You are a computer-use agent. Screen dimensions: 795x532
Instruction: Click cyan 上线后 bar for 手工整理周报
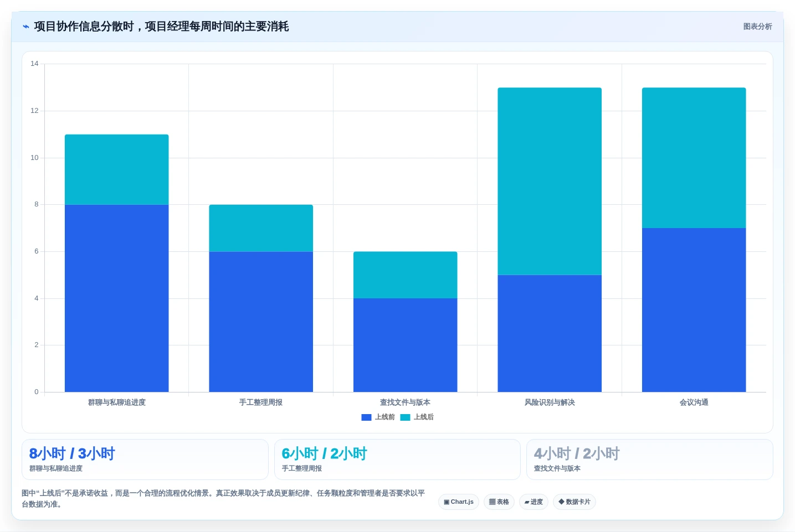pyautogui.click(x=261, y=228)
